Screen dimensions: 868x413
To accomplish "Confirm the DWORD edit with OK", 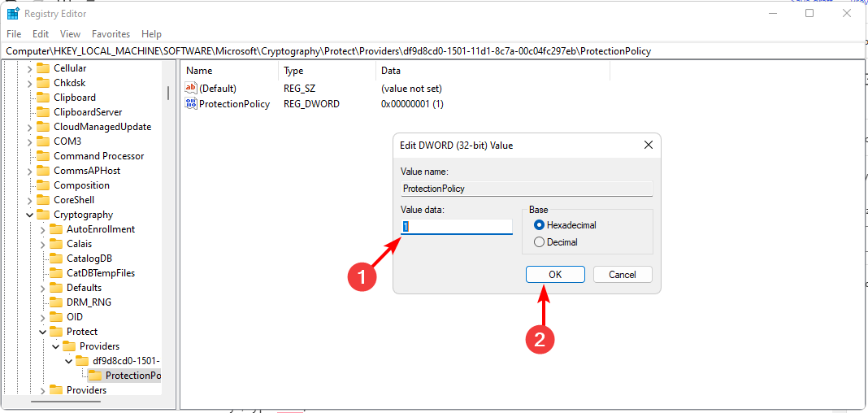I will click(555, 274).
